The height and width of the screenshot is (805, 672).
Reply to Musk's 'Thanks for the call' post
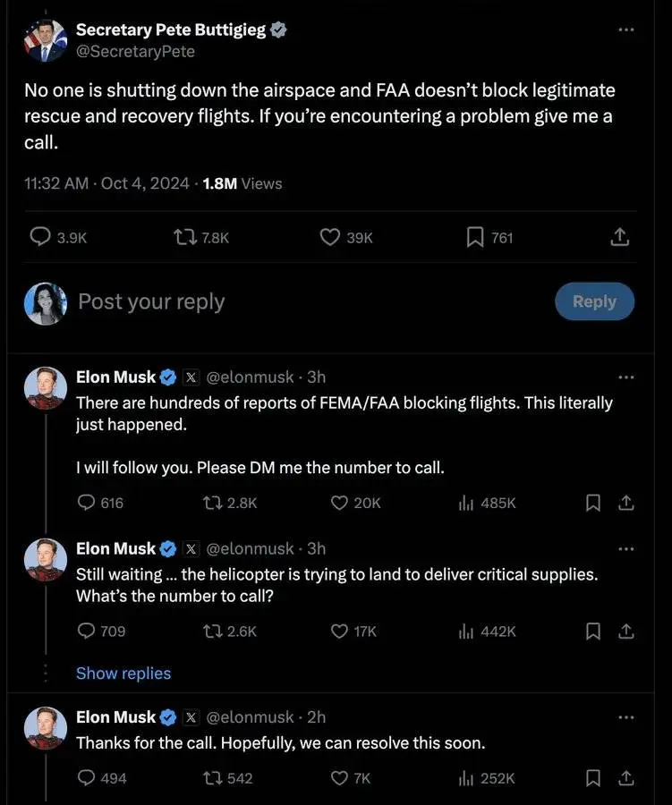(87, 778)
